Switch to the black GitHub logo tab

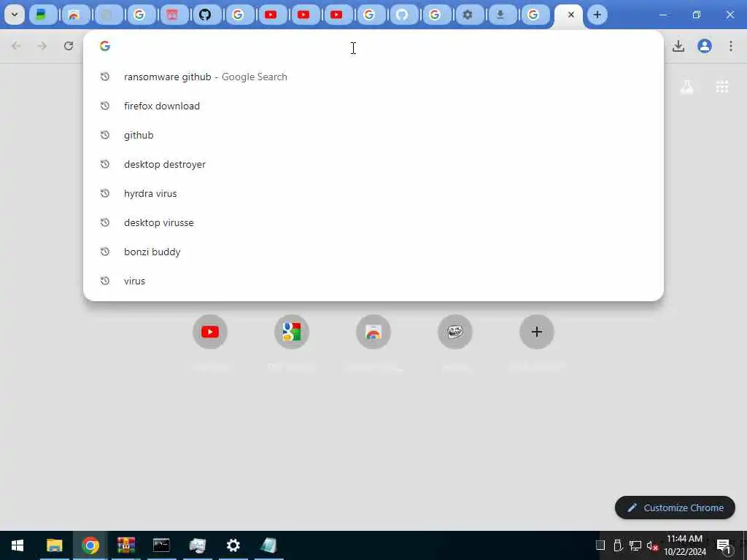pyautogui.click(x=205, y=15)
